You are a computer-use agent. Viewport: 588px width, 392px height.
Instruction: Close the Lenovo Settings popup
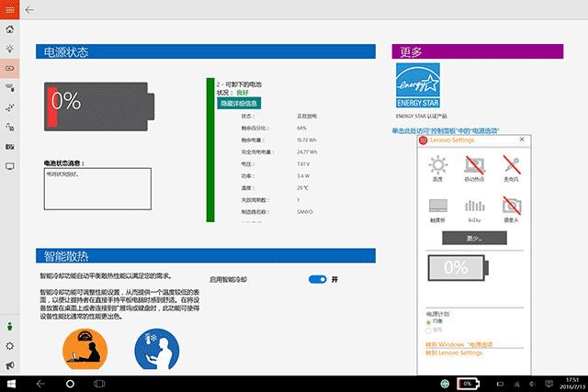(522, 140)
